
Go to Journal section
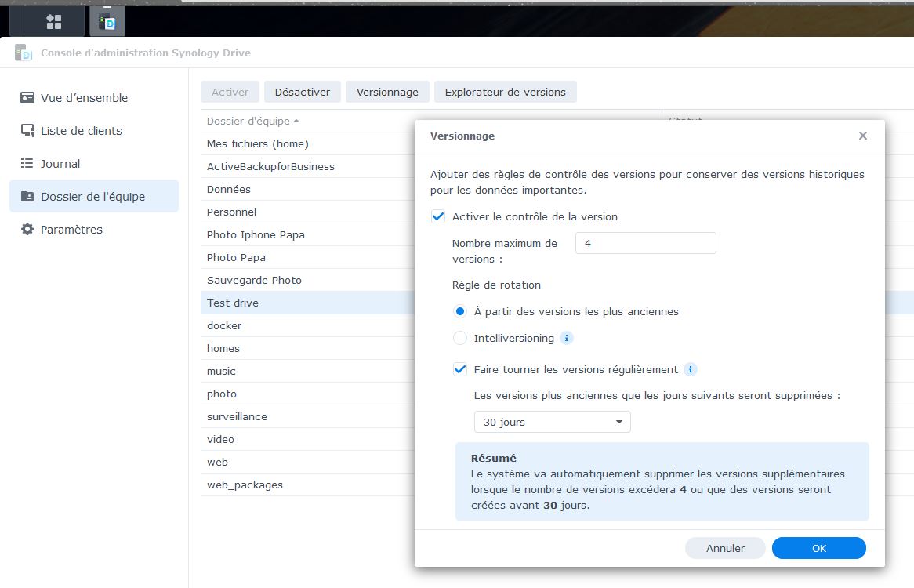94,164
